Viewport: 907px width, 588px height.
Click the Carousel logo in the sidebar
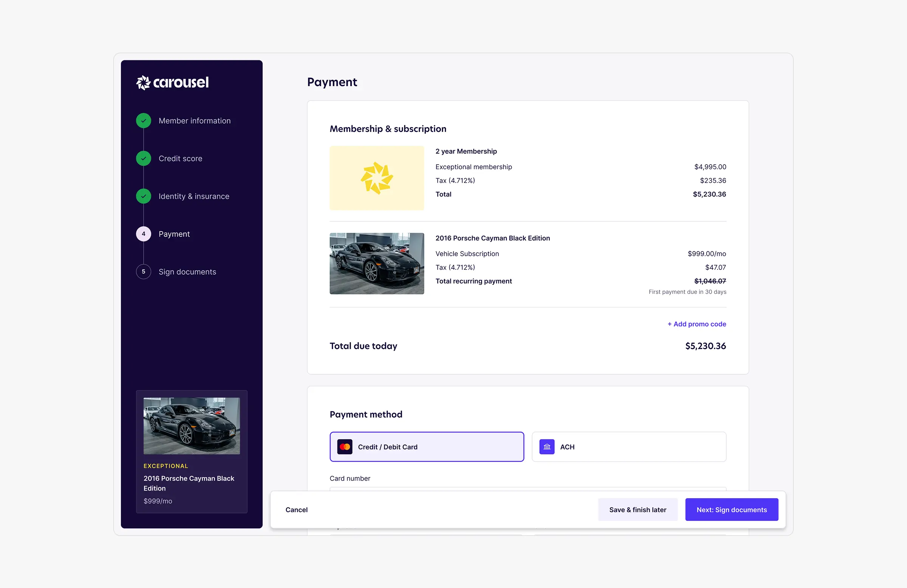click(x=172, y=82)
